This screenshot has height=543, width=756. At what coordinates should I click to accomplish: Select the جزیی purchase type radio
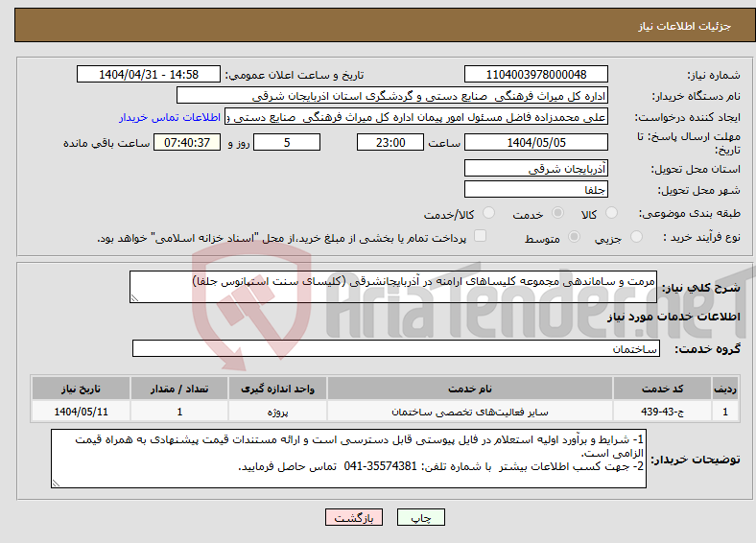(636, 237)
